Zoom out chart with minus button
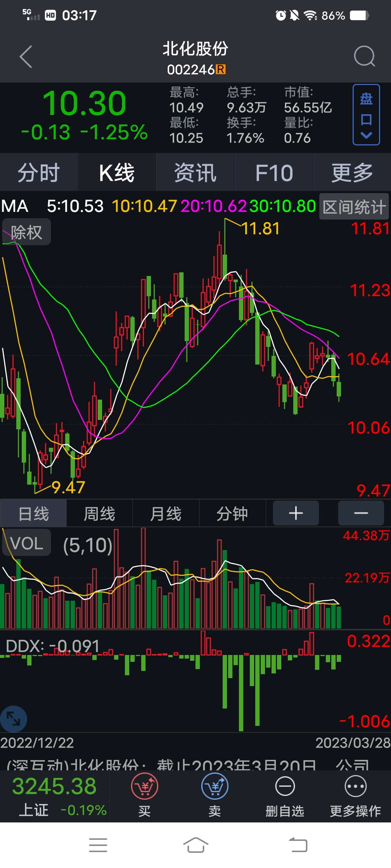Image resolution: width=391 pixels, height=868 pixels. [361, 513]
